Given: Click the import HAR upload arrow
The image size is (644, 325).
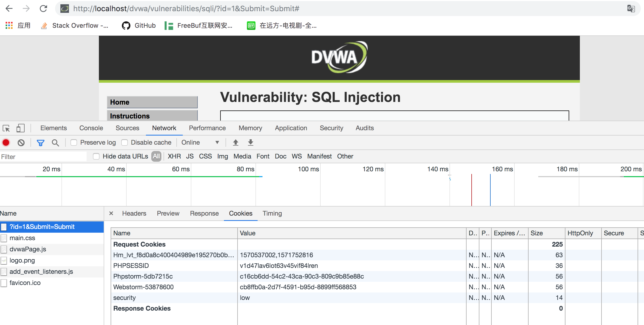Looking at the screenshot, I should point(235,142).
